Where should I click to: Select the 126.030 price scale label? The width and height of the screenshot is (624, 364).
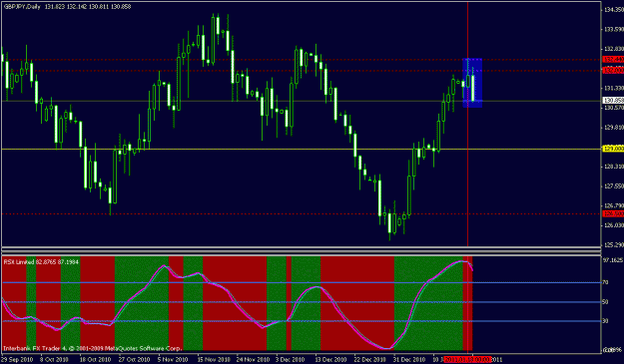coord(613,225)
